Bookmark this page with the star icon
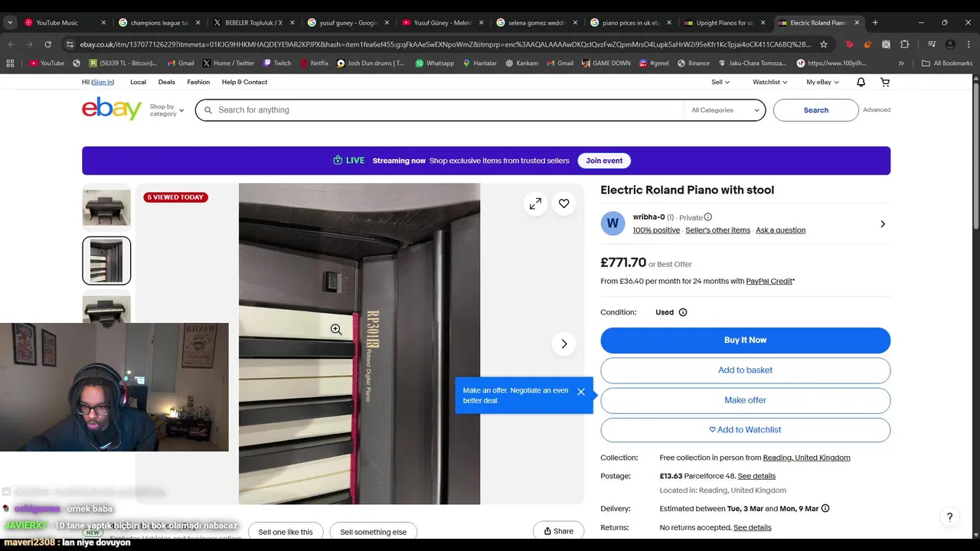This screenshot has width=980, height=551. [x=824, y=44]
